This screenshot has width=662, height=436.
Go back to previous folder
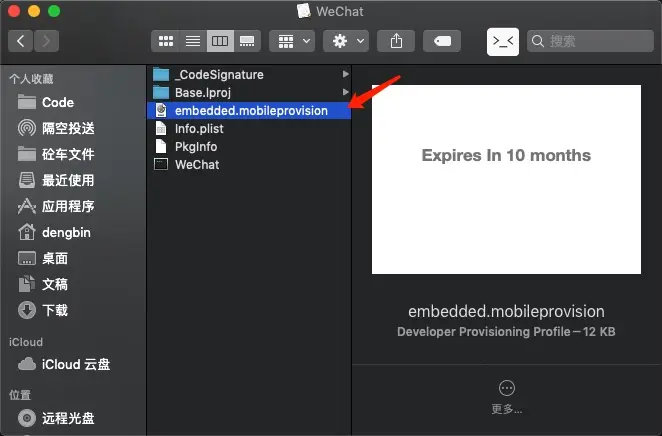coord(20,41)
